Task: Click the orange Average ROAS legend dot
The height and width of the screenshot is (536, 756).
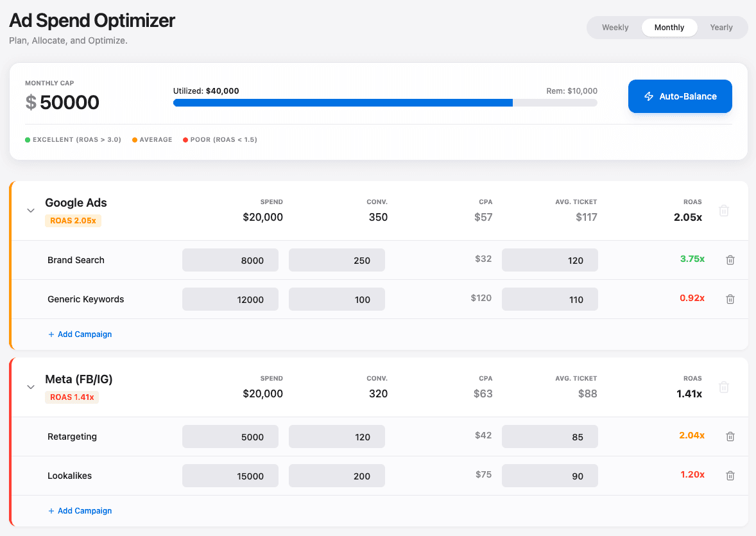Action: 134,139
